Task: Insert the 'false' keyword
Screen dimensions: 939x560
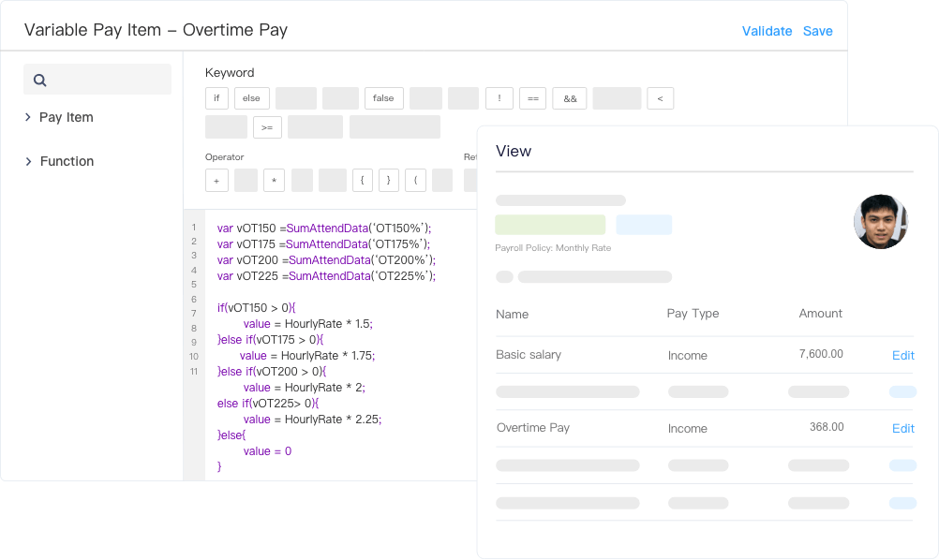Action: coord(383,98)
